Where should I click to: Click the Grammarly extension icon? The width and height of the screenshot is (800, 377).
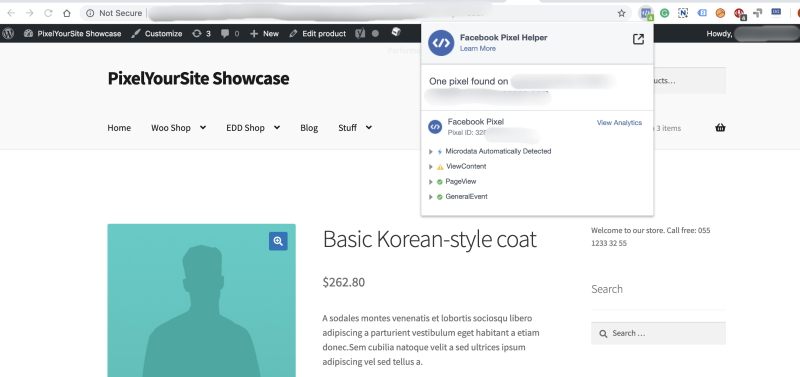(x=664, y=13)
